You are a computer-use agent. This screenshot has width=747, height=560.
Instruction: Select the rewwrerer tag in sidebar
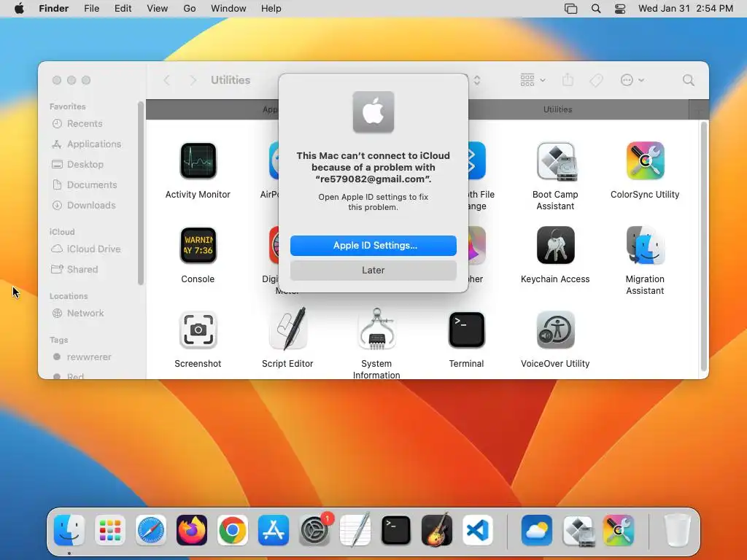click(93, 357)
